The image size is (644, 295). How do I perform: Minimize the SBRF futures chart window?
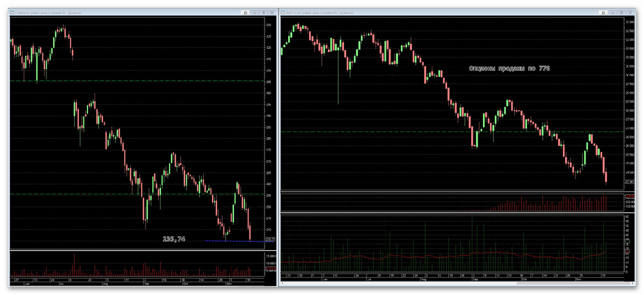[x=613, y=13]
